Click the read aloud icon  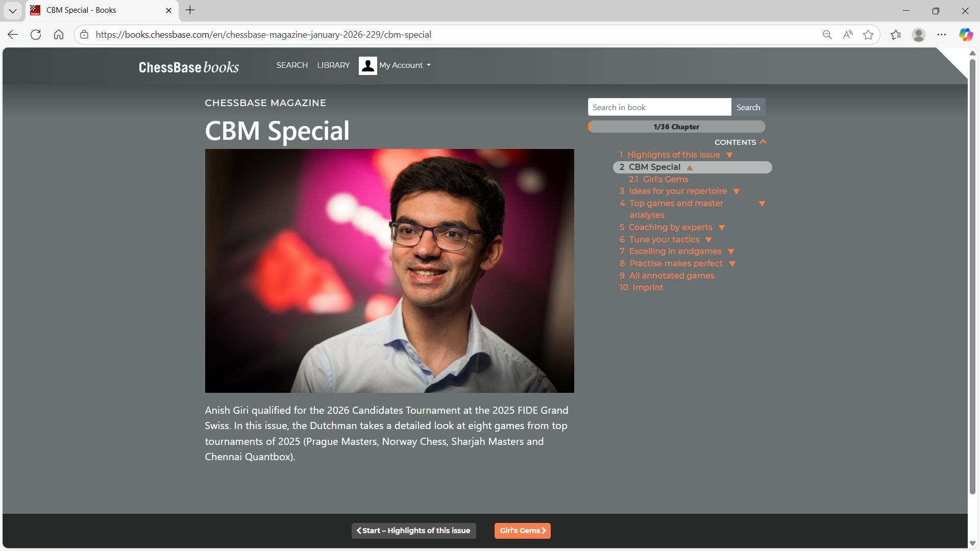coord(848,35)
